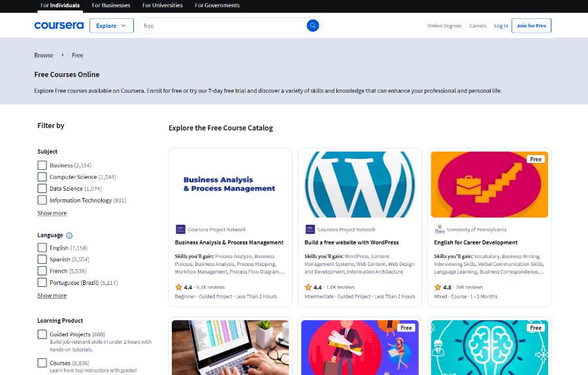This screenshot has height=375, width=588.
Task: Click star rating on Business Analysis card
Action: (x=184, y=287)
